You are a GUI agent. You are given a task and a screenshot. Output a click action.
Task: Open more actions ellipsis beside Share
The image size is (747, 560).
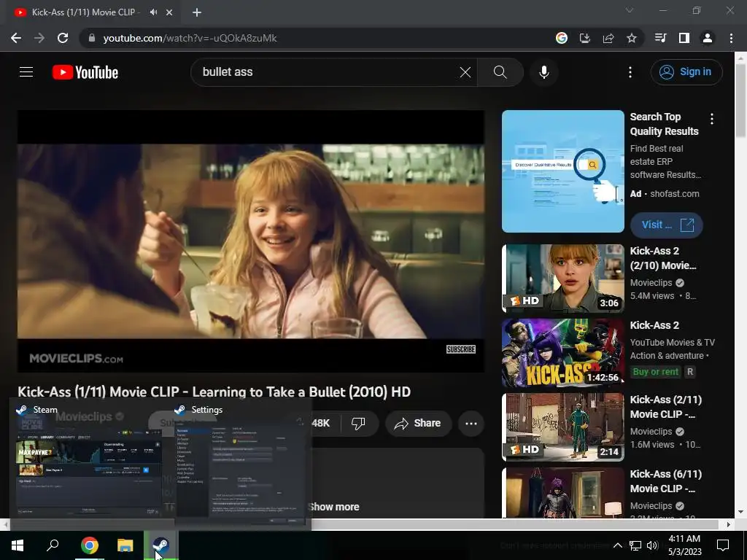tap(471, 424)
